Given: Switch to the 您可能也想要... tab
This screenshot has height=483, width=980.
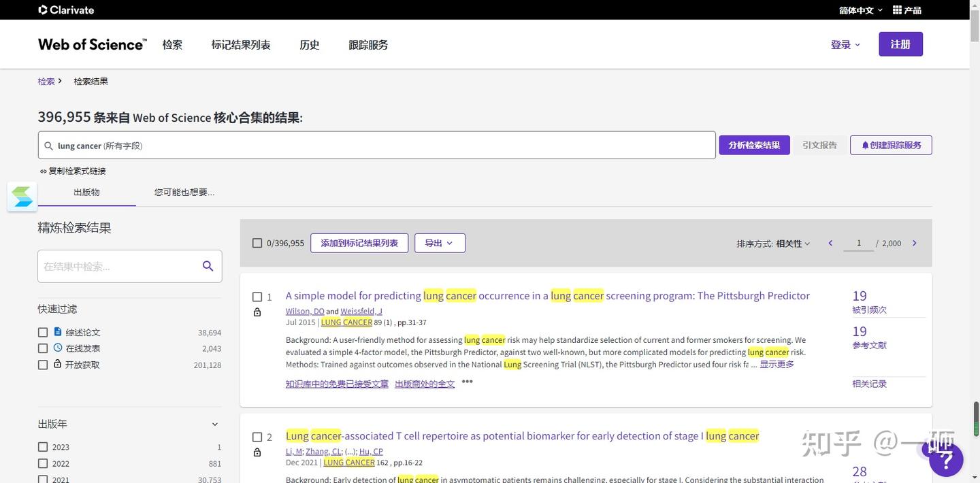Looking at the screenshot, I should pos(184,193).
